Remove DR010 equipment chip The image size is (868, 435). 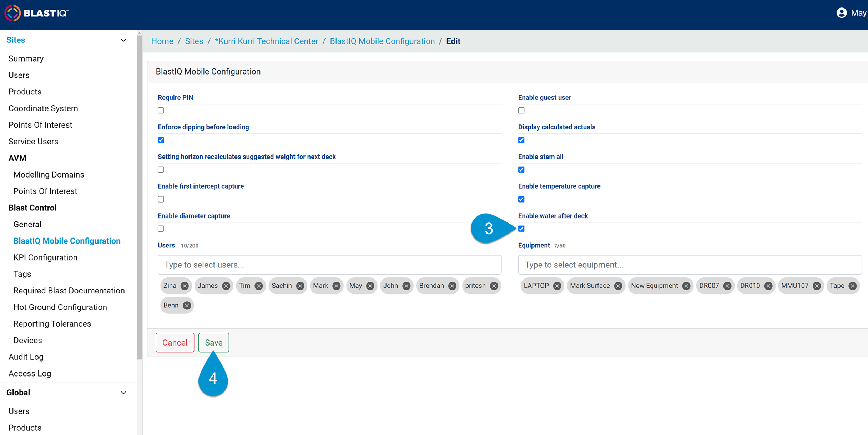(x=768, y=286)
